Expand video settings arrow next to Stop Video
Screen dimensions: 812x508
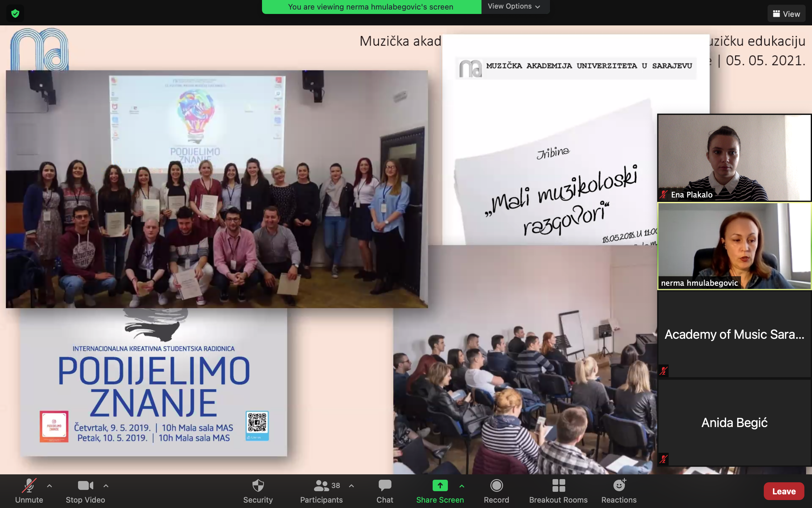coord(106,485)
